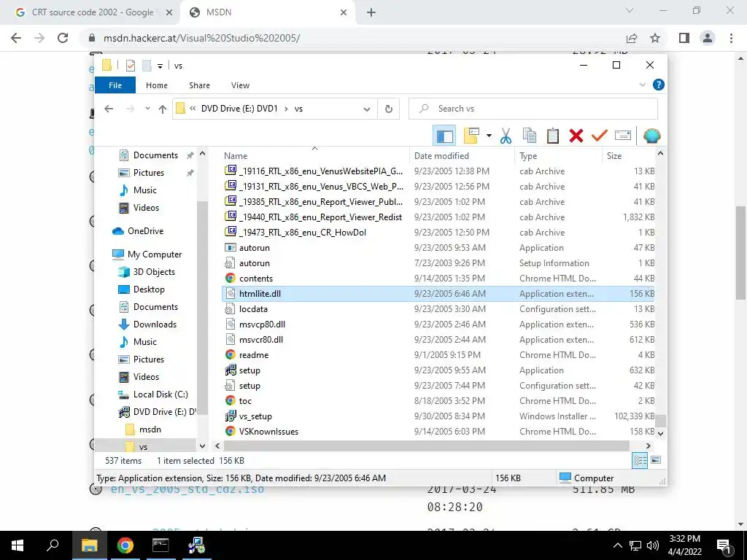This screenshot has height=560, width=747.
Task: Open Desktop in navigation pane
Action: point(149,289)
